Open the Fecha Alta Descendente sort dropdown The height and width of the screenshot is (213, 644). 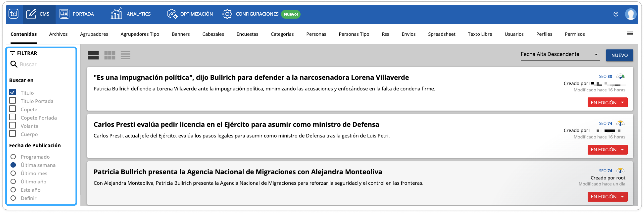[559, 54]
